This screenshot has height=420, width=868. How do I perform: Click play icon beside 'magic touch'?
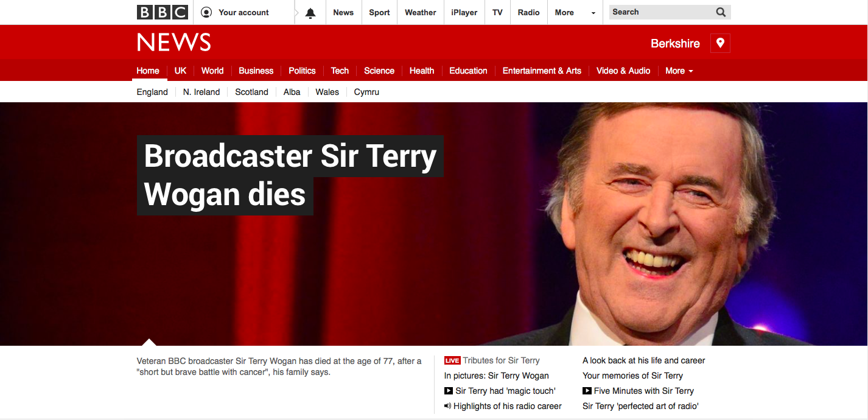(449, 391)
